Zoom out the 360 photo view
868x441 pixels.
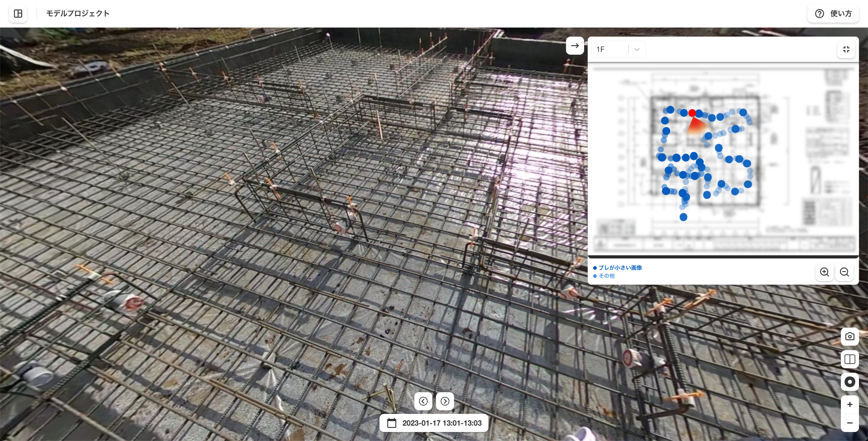[850, 423]
